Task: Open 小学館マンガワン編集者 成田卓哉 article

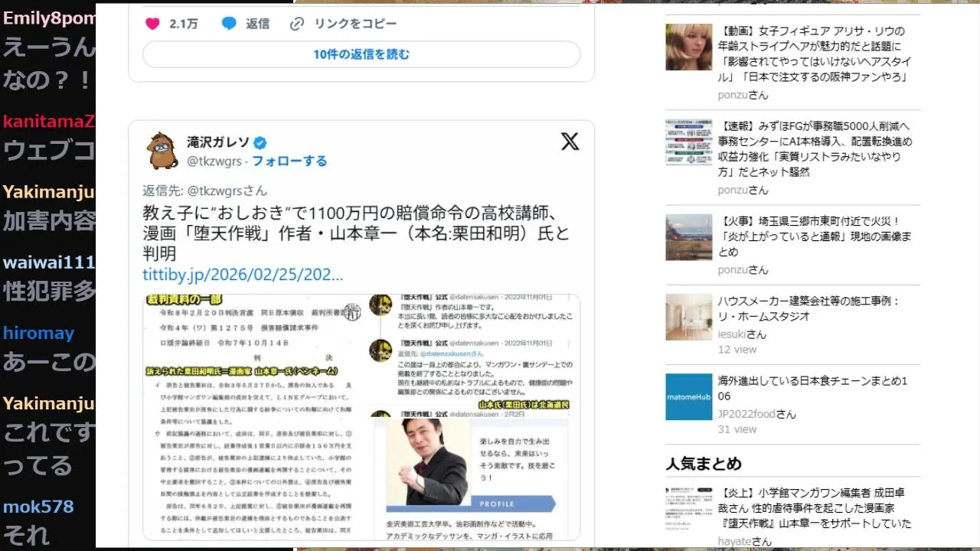Action: point(815,508)
